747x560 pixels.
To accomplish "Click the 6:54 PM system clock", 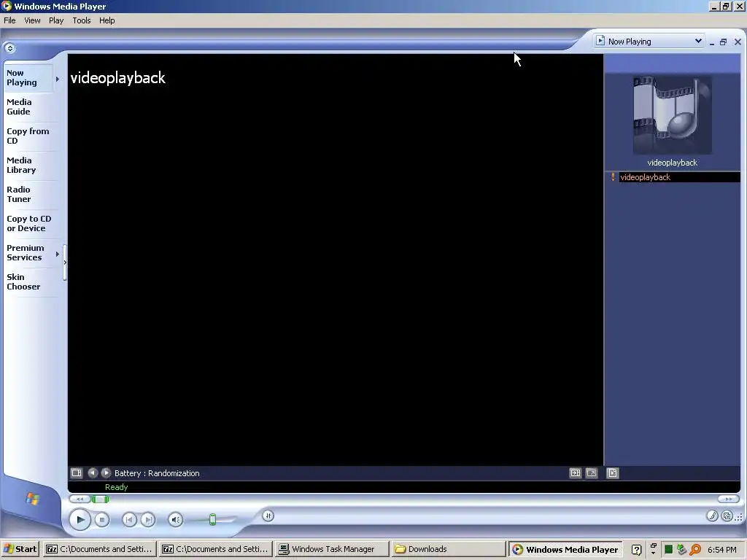I will (721, 550).
